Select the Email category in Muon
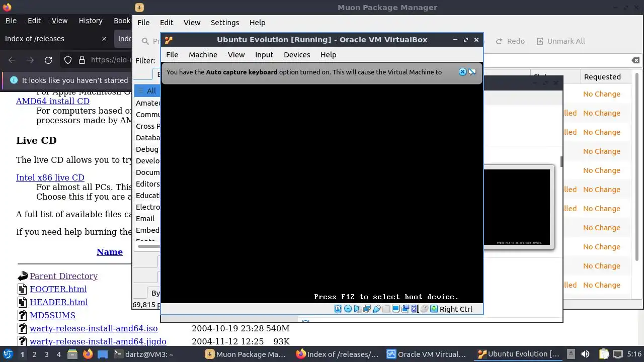This screenshot has height=362, width=644. (145, 219)
